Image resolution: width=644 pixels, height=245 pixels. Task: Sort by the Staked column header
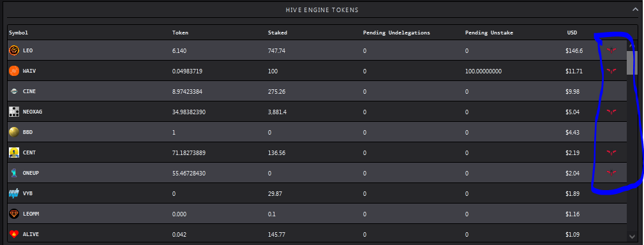[x=278, y=33]
